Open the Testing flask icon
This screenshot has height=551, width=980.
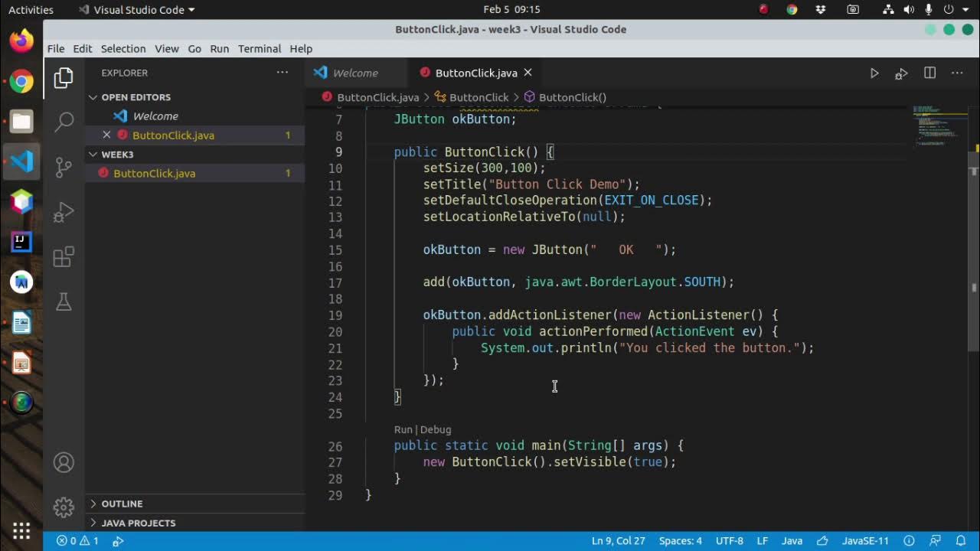64,302
